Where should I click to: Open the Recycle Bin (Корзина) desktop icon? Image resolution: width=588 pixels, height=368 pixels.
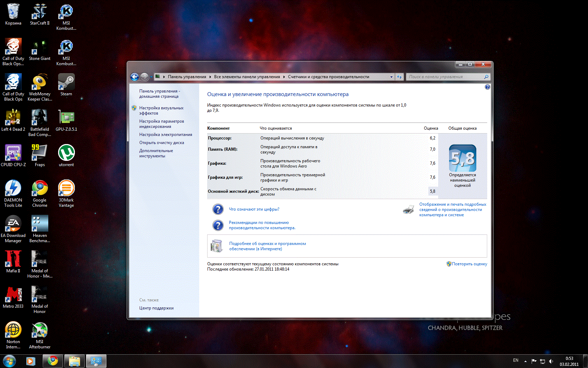tap(13, 14)
